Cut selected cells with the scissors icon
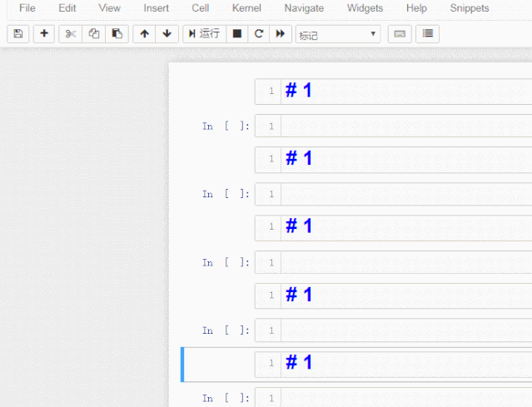This screenshot has width=532, height=407. [x=70, y=34]
